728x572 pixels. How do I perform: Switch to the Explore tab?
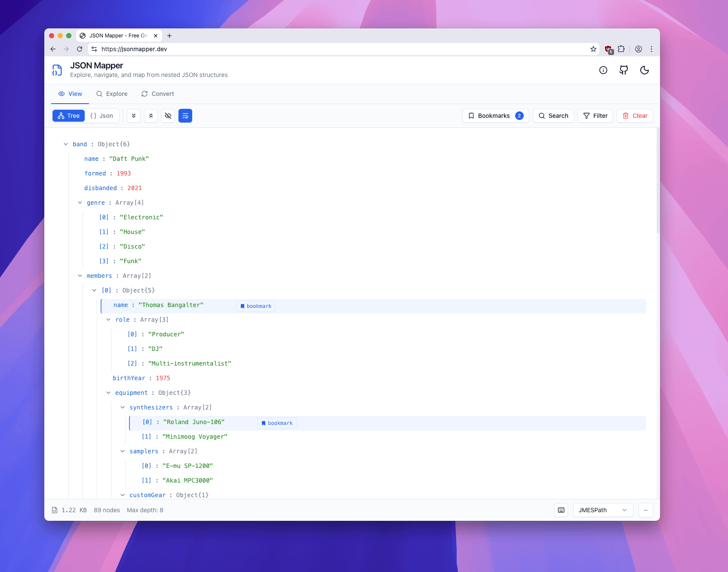click(112, 94)
